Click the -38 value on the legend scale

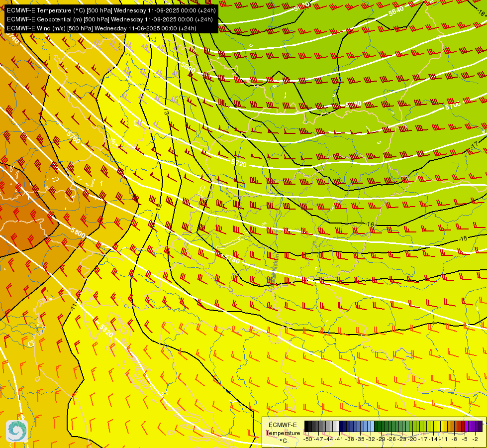coord(350,439)
